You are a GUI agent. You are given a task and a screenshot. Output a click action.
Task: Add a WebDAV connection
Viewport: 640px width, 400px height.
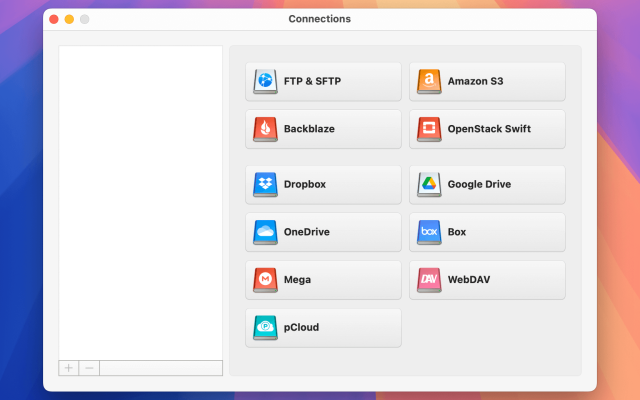pos(487,280)
